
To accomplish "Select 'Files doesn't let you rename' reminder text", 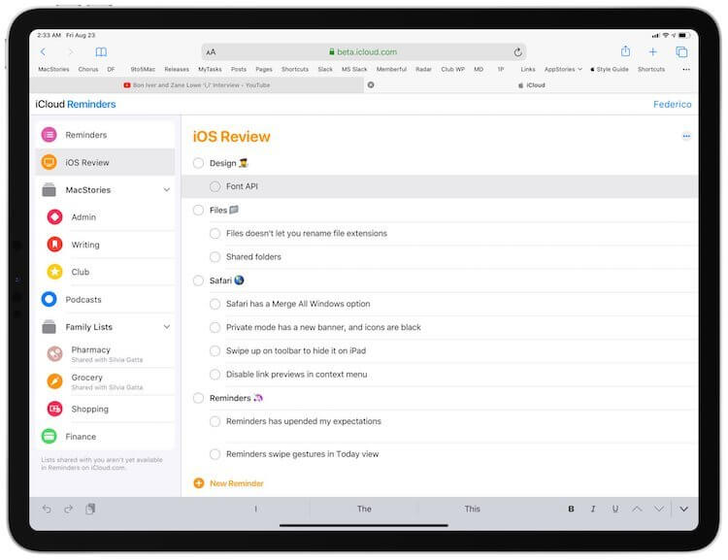I will (307, 233).
